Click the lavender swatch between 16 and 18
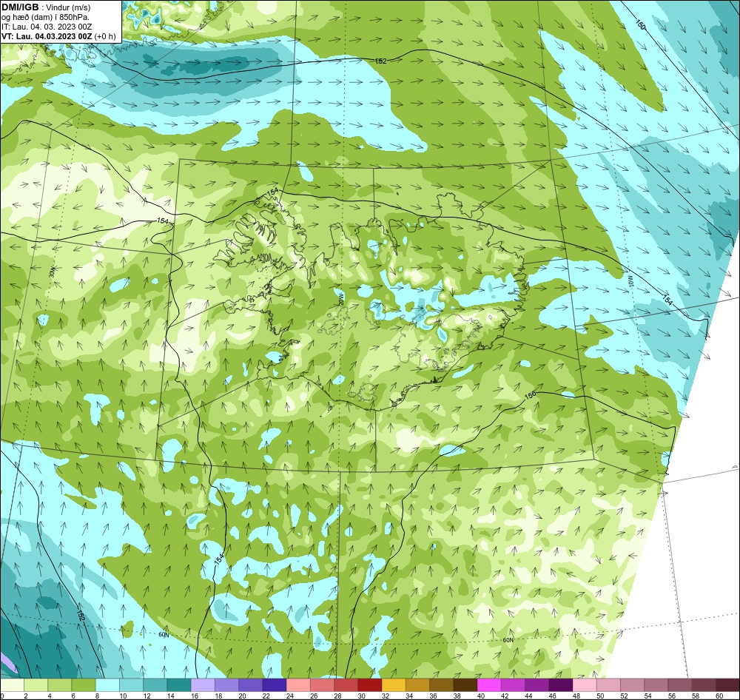 point(203,684)
